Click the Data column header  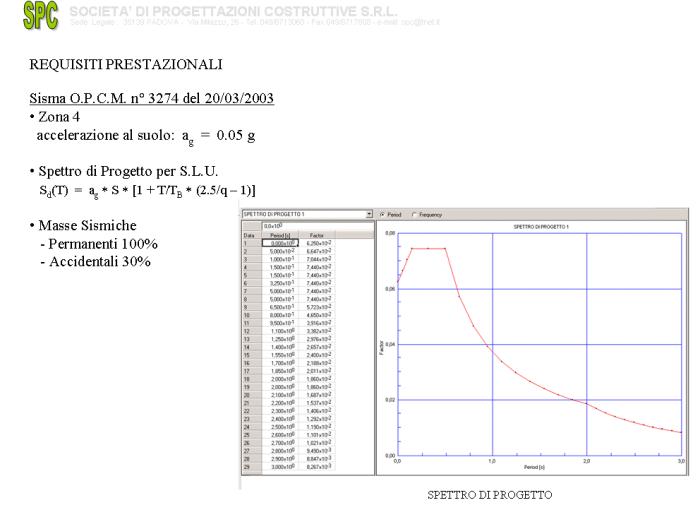click(252, 235)
